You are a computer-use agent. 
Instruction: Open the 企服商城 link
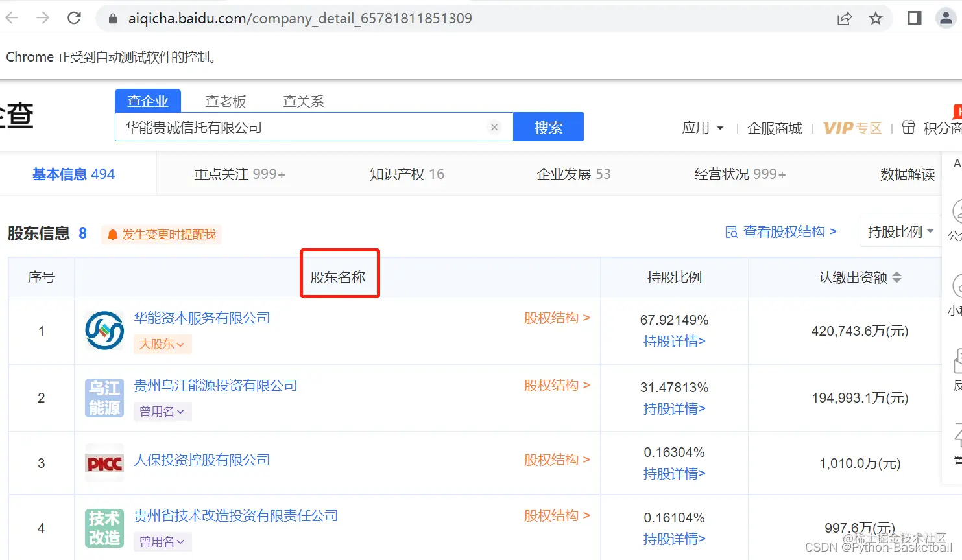775,128
